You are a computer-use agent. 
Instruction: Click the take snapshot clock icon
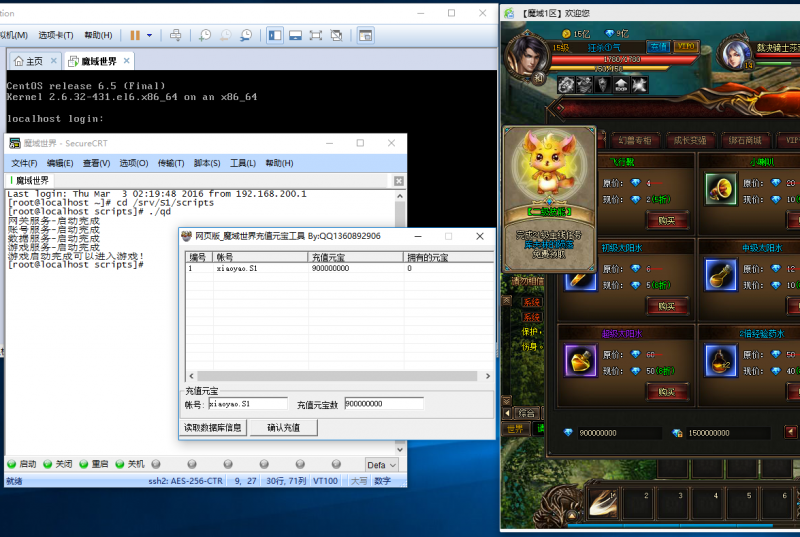click(205, 35)
